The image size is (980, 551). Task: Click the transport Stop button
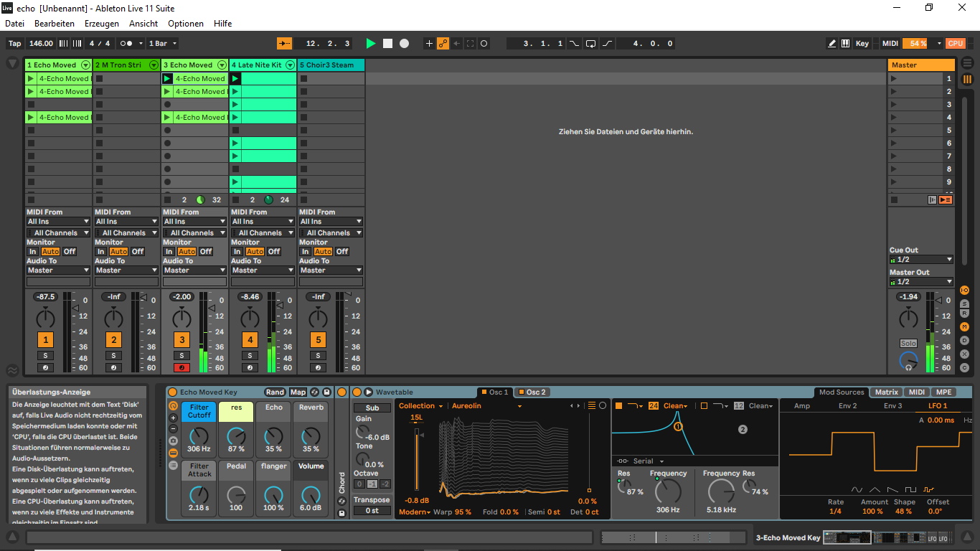(x=387, y=43)
